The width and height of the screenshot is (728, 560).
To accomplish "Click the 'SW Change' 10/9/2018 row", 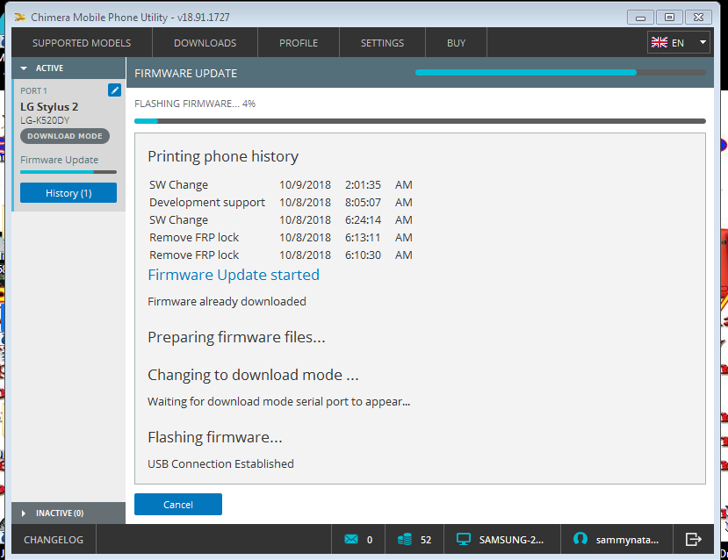I will 281,184.
